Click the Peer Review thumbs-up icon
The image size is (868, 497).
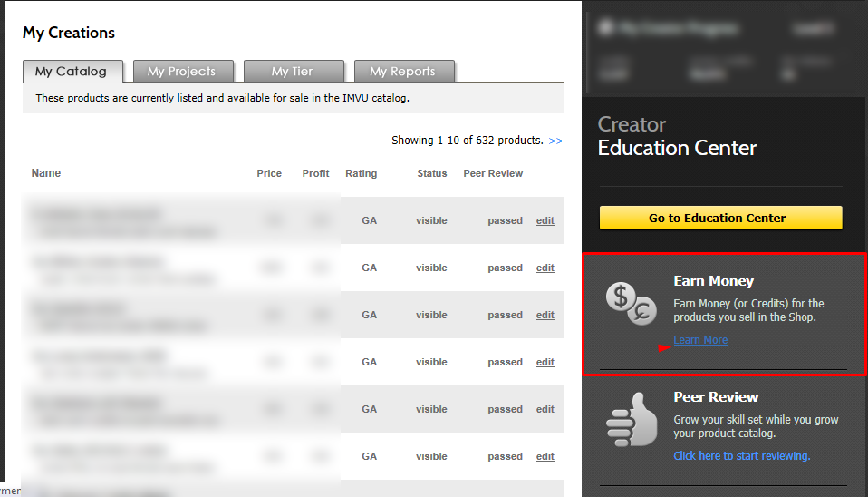(632, 419)
